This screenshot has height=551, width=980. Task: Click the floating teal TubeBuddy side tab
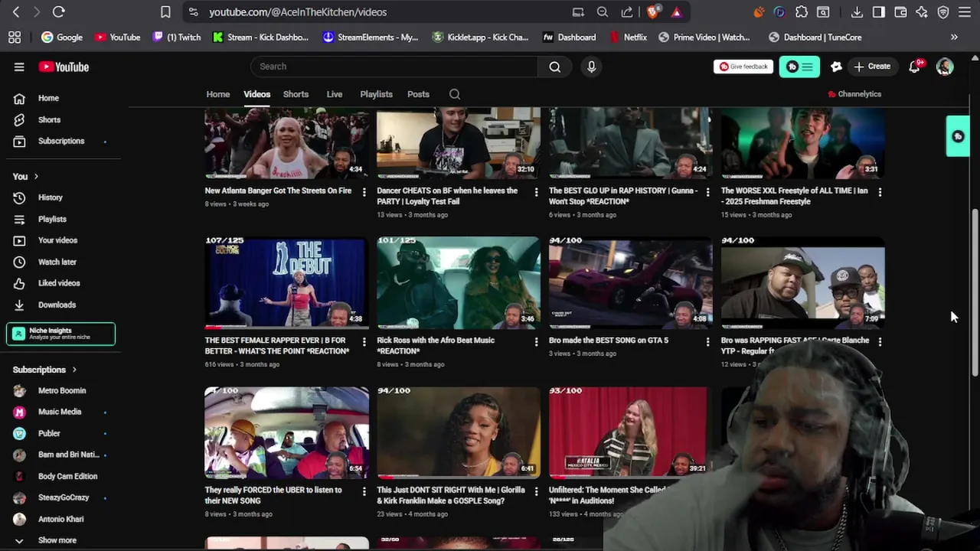coord(958,136)
